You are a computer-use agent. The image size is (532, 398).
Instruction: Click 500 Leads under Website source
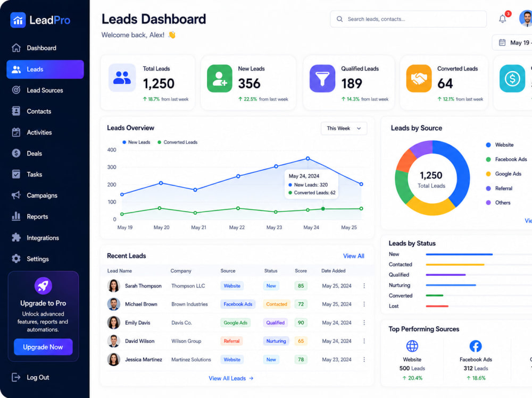point(412,368)
